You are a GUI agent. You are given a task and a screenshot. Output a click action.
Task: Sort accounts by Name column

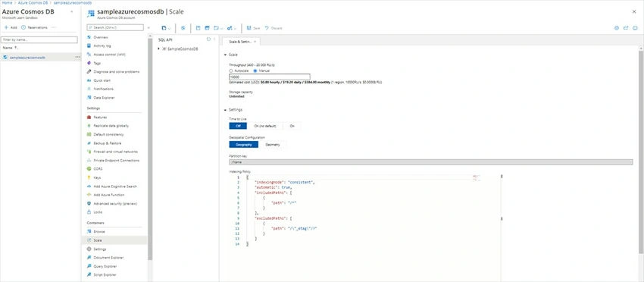11,48
